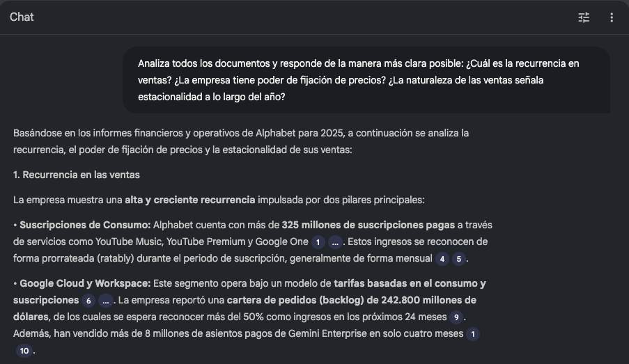Expand more citations after "Google One"
The height and width of the screenshot is (364, 629).
click(336, 242)
